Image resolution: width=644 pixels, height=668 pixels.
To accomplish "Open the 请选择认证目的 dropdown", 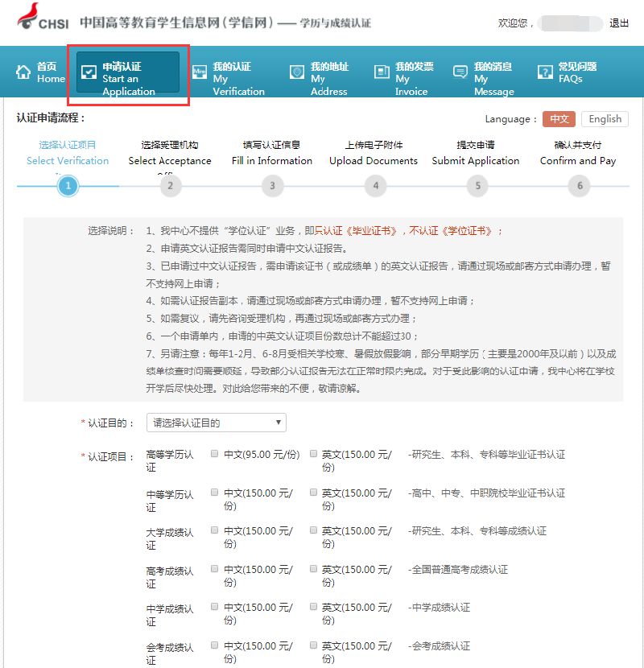I will pyautogui.click(x=216, y=423).
